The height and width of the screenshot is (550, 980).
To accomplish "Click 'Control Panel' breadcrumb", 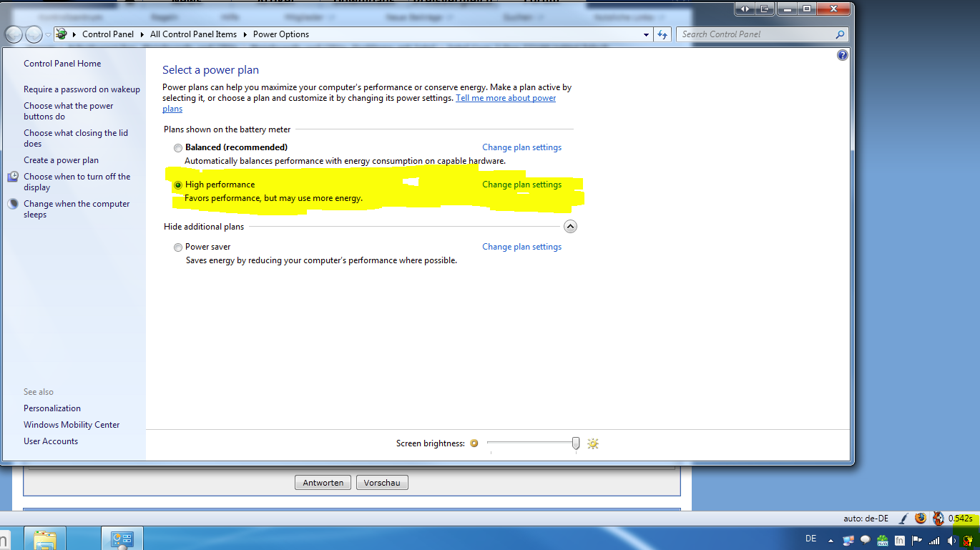I will point(108,34).
